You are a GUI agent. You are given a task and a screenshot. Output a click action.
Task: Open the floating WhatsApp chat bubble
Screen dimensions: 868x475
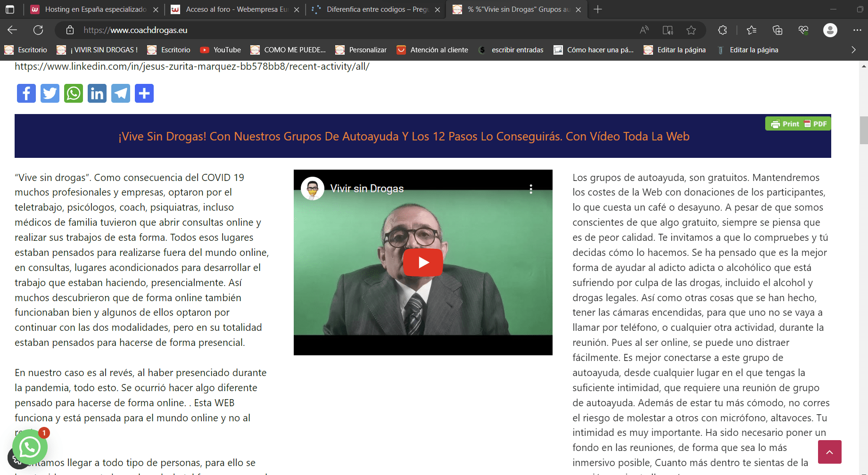coord(30,447)
